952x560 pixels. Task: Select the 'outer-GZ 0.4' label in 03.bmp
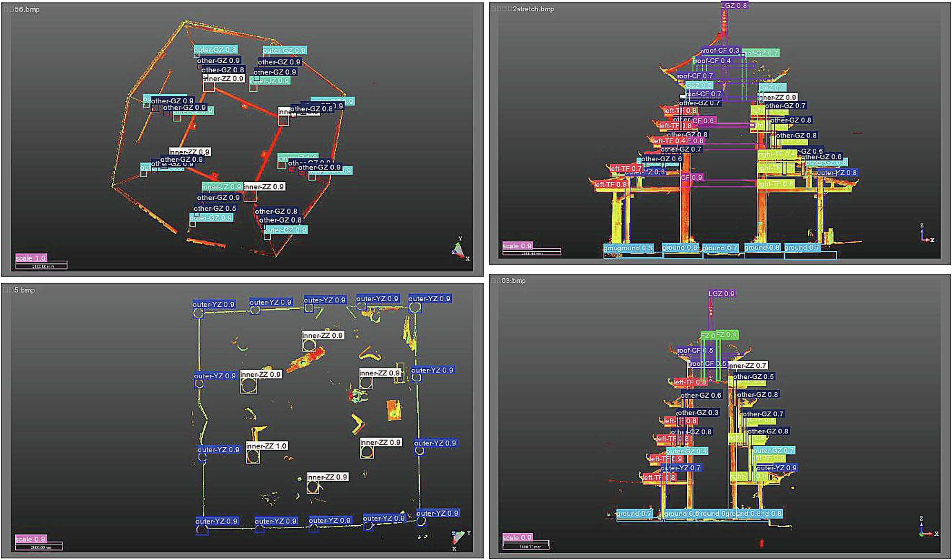coord(687,451)
